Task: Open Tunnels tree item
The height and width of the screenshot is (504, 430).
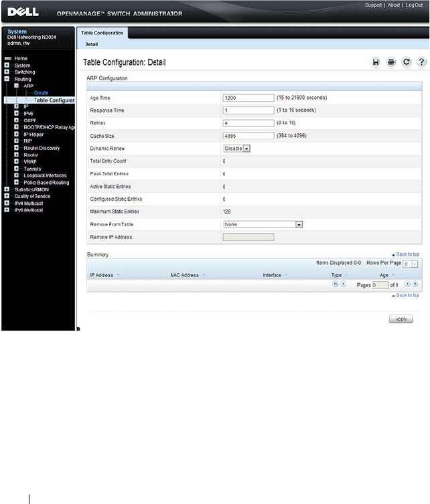Action: tap(32, 169)
